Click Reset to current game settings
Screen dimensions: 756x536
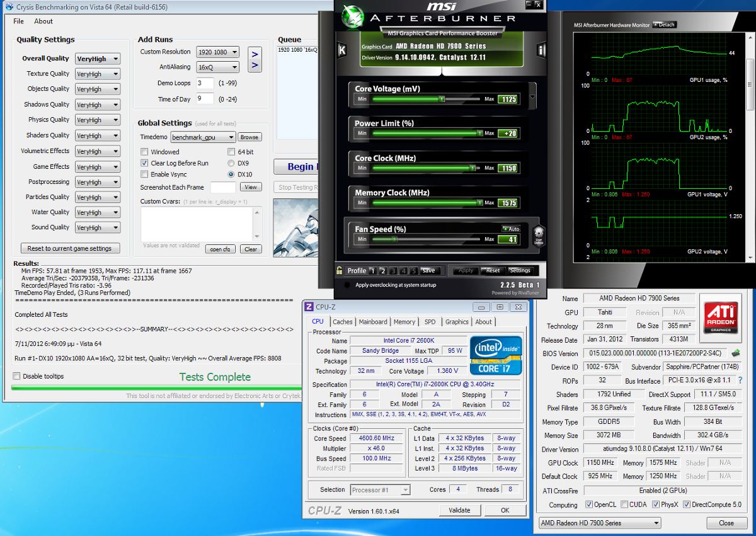click(x=69, y=248)
